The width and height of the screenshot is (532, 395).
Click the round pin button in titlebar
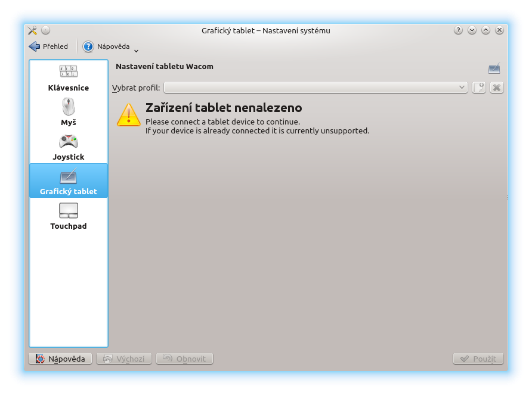46,30
